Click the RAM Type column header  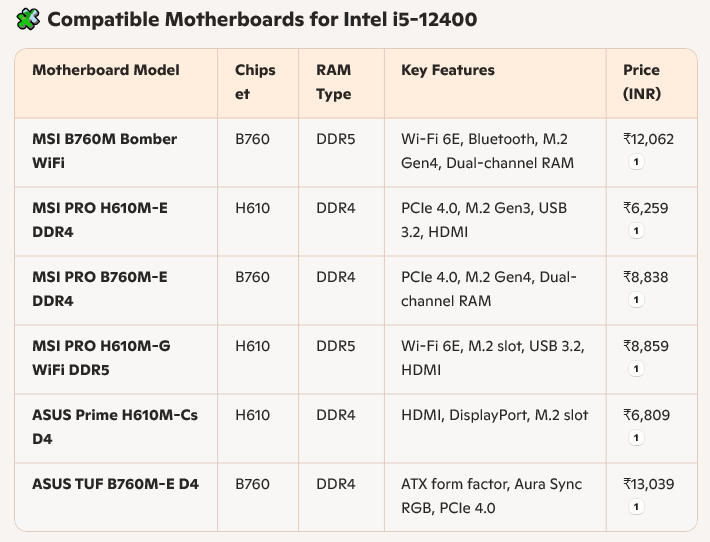(334, 82)
